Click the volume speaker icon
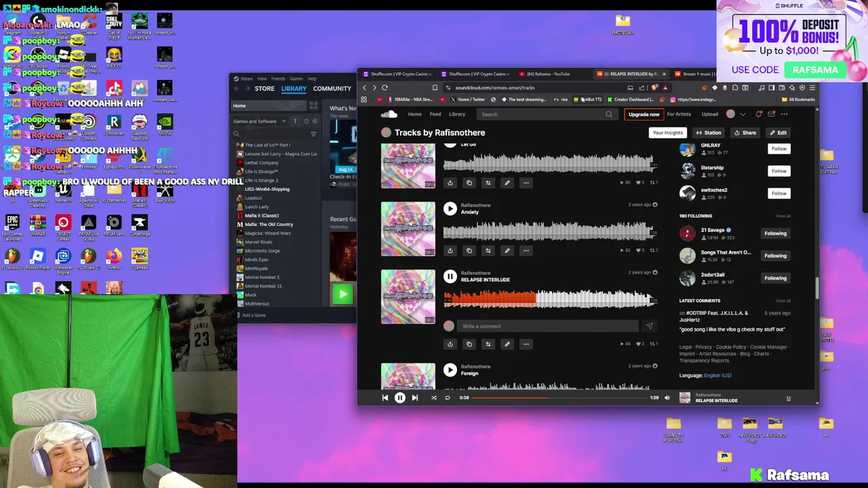The image size is (868, 488). pos(667,398)
